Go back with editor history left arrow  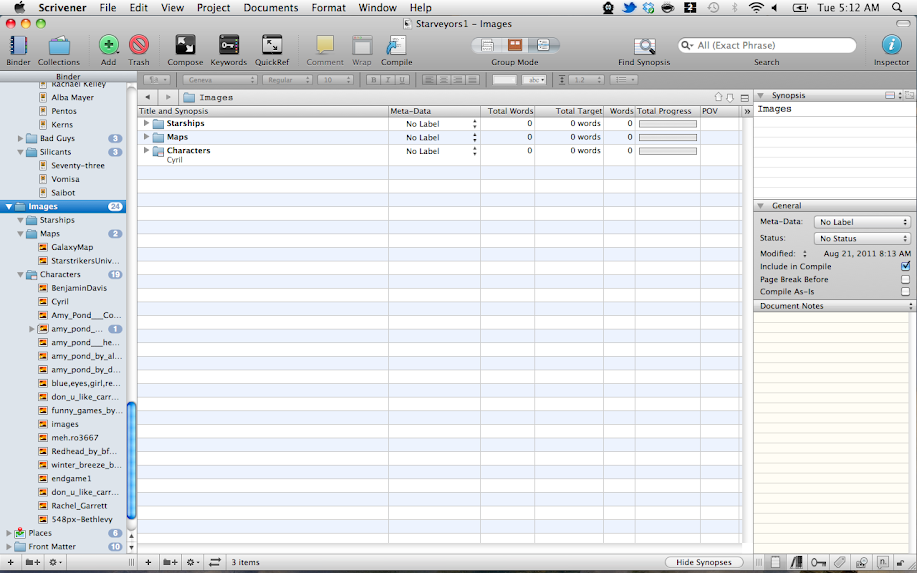click(x=148, y=97)
